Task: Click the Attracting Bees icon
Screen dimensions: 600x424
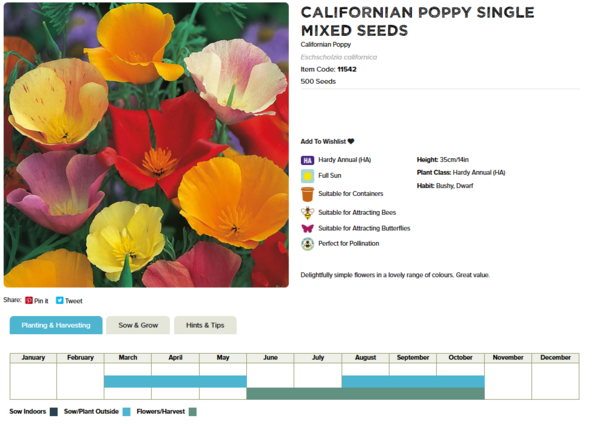Action: point(307,212)
